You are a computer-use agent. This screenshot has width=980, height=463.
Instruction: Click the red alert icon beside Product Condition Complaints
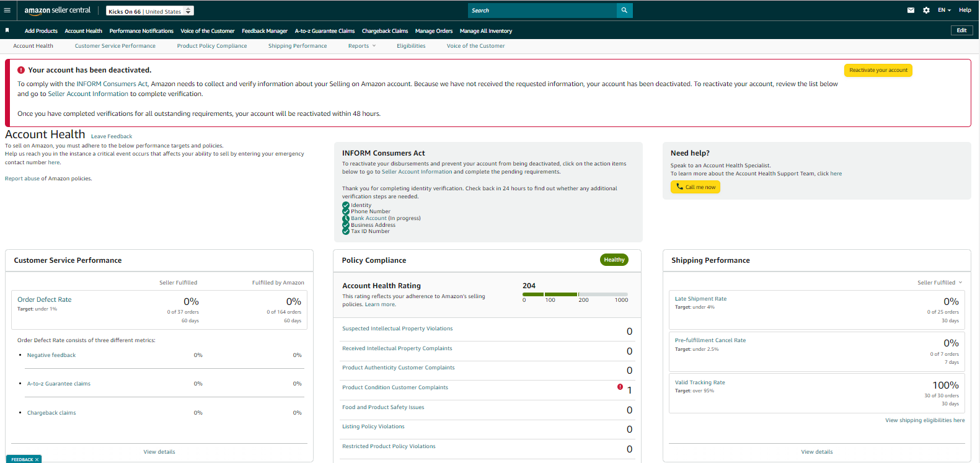click(x=620, y=387)
